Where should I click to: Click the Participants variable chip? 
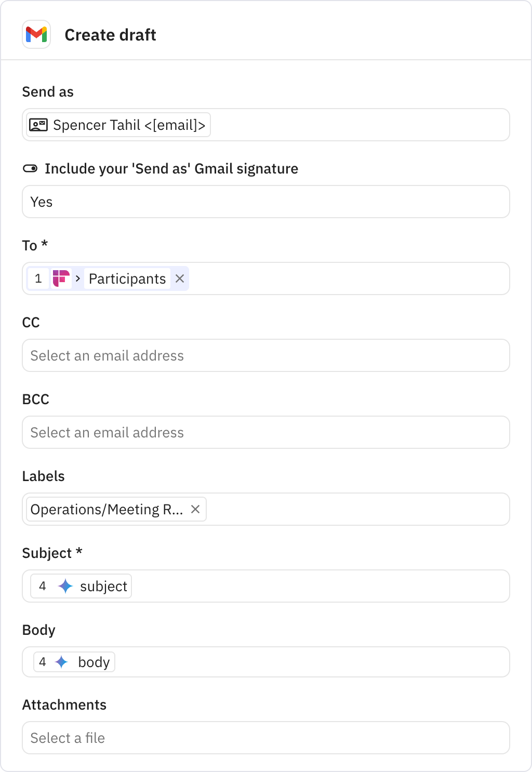[127, 279]
